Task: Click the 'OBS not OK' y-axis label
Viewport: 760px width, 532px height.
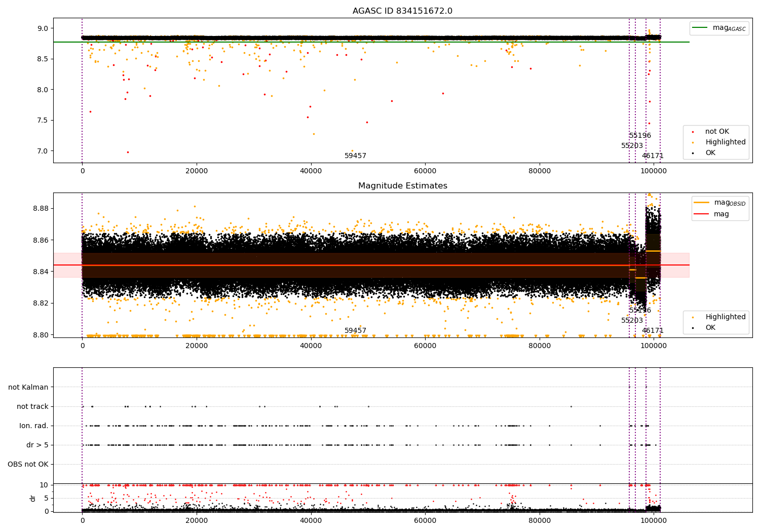Action: tap(28, 464)
